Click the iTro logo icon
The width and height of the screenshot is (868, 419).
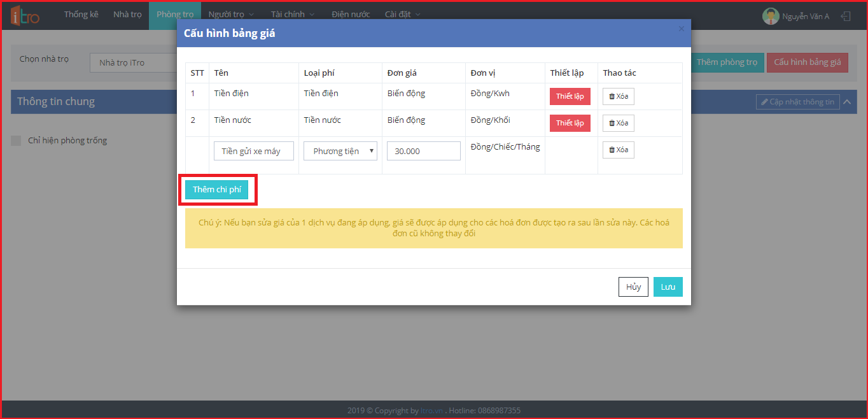pos(25,16)
